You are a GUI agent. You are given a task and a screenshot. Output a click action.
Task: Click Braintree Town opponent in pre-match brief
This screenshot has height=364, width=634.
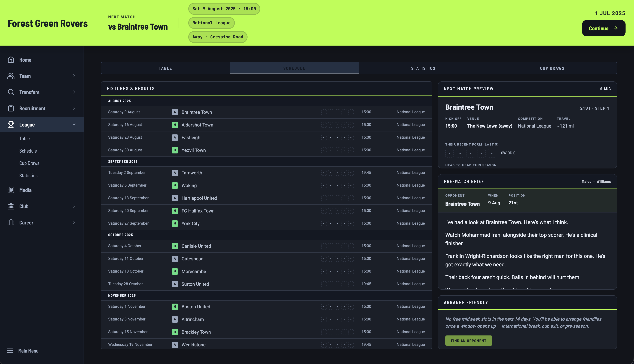tap(462, 204)
